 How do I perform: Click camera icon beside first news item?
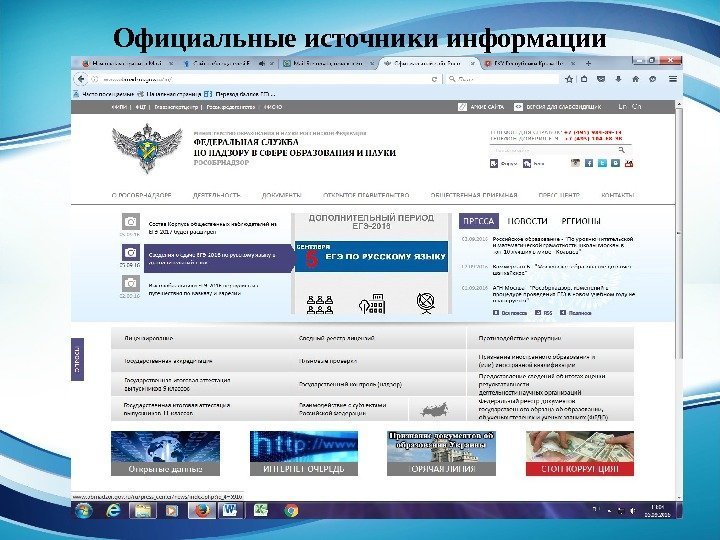coord(131,222)
